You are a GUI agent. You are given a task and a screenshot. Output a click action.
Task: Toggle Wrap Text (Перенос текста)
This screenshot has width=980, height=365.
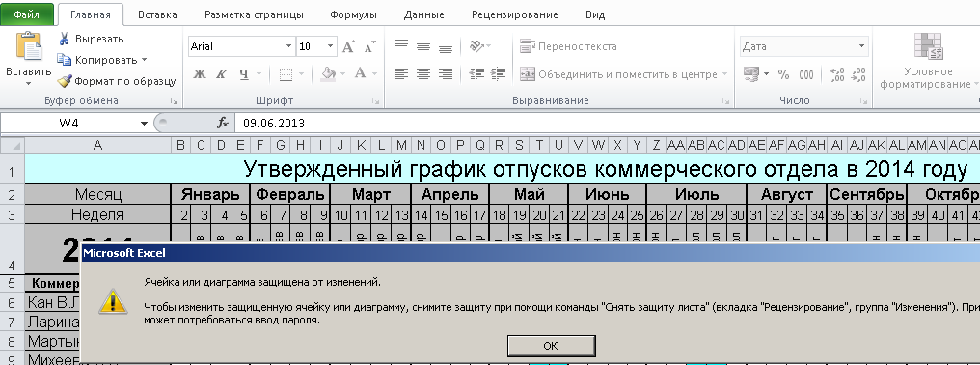pos(568,46)
